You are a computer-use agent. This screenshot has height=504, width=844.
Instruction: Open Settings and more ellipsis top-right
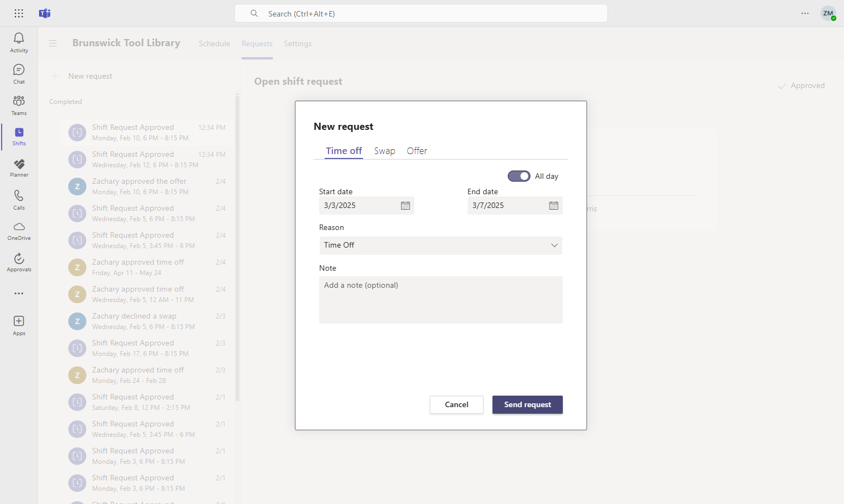pos(805,13)
